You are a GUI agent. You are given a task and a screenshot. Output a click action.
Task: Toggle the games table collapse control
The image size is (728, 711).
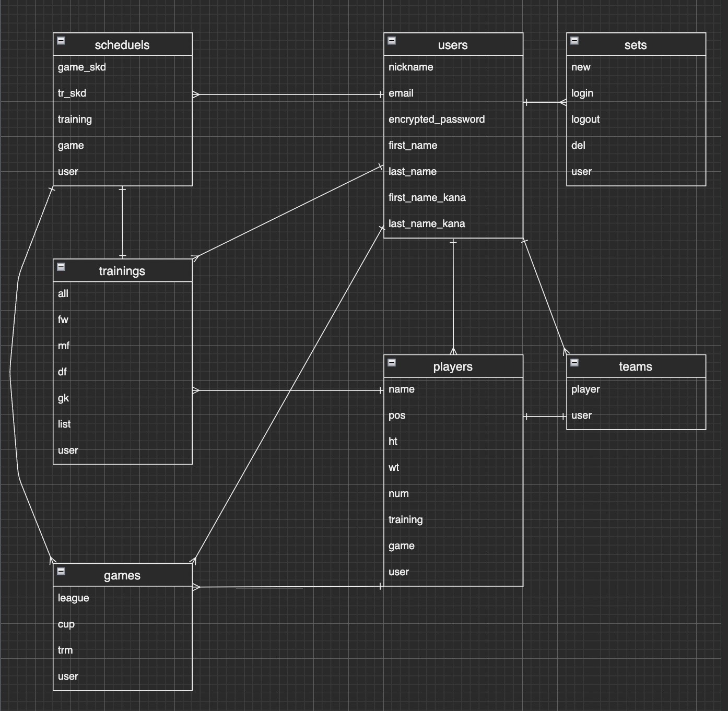61,572
